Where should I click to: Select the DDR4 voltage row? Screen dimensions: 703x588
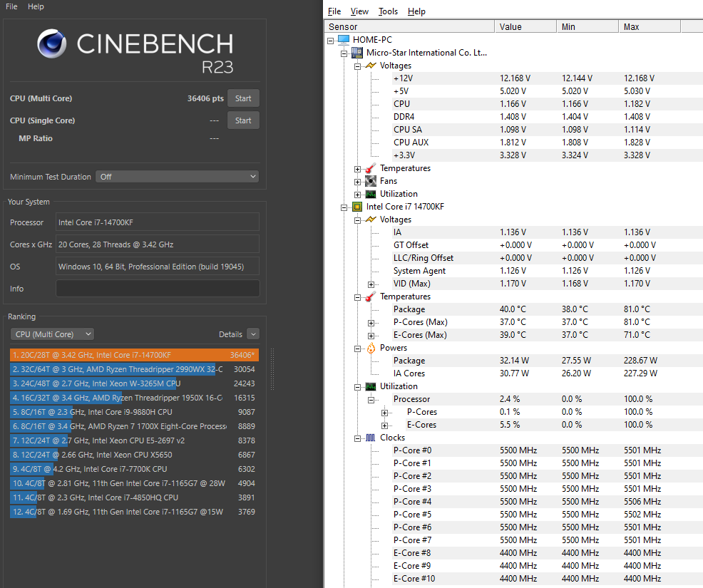point(547,117)
